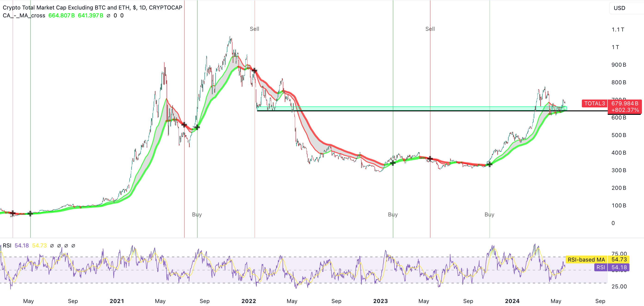Viewport: 644px width, 306px height.
Task: Click the red TOTAL3 price tag
Action: pyautogui.click(x=595, y=103)
